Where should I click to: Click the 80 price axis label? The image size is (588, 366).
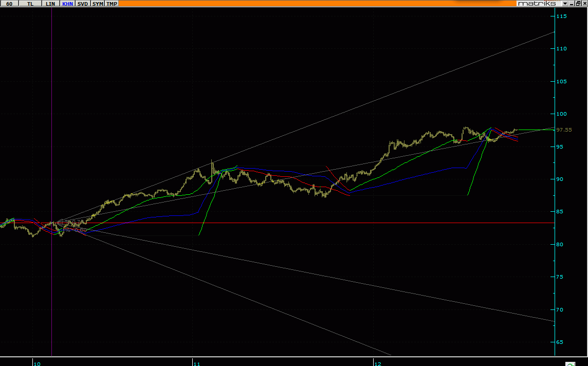[x=560, y=245]
